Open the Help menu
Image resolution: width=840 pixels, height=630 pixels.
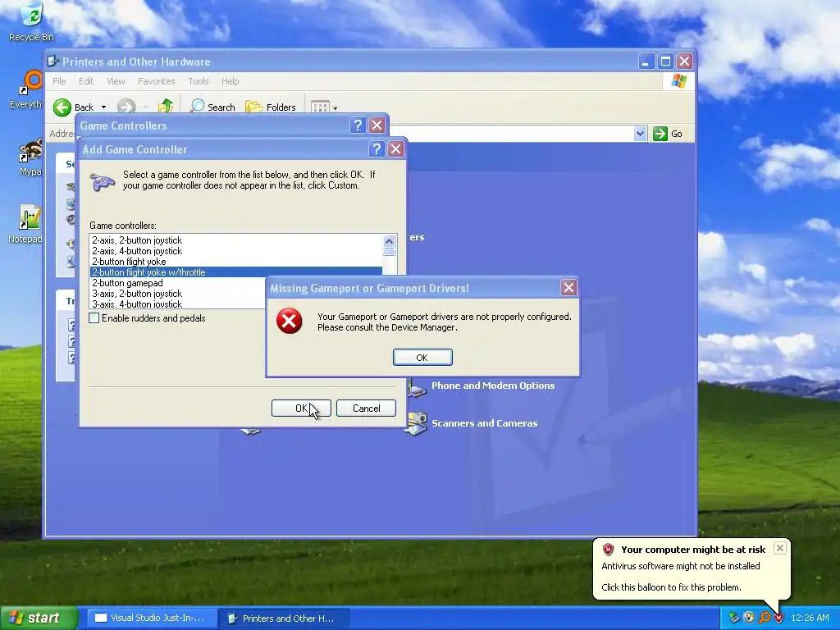pyautogui.click(x=231, y=81)
